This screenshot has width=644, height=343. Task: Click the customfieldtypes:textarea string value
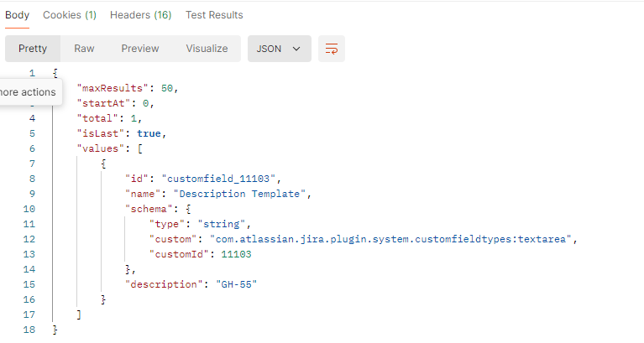390,239
